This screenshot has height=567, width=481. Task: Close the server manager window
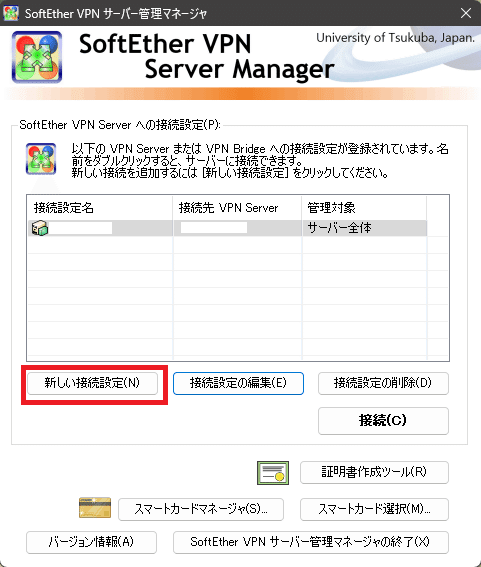(x=466, y=13)
